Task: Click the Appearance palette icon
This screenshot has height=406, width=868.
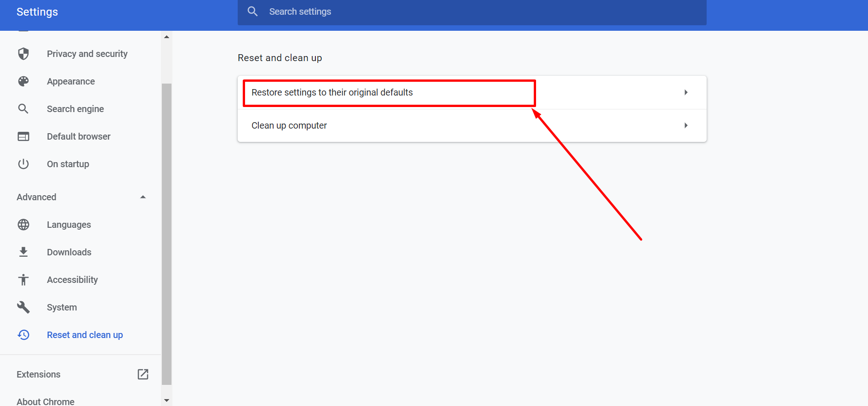Action: 23,81
